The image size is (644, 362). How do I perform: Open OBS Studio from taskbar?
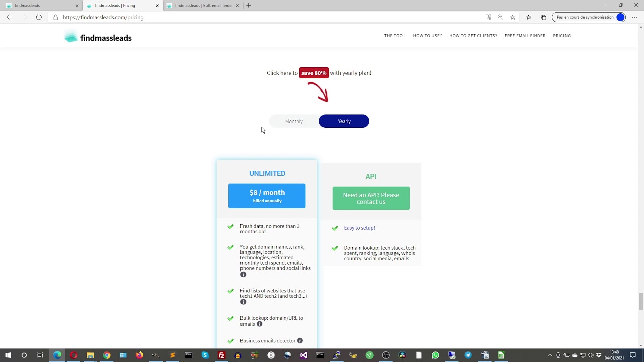pos(386,355)
